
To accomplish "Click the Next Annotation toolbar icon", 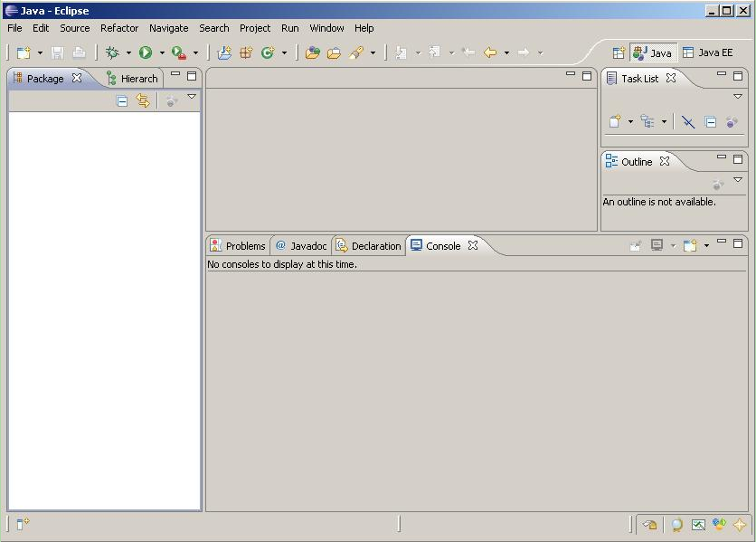I will 401,52.
